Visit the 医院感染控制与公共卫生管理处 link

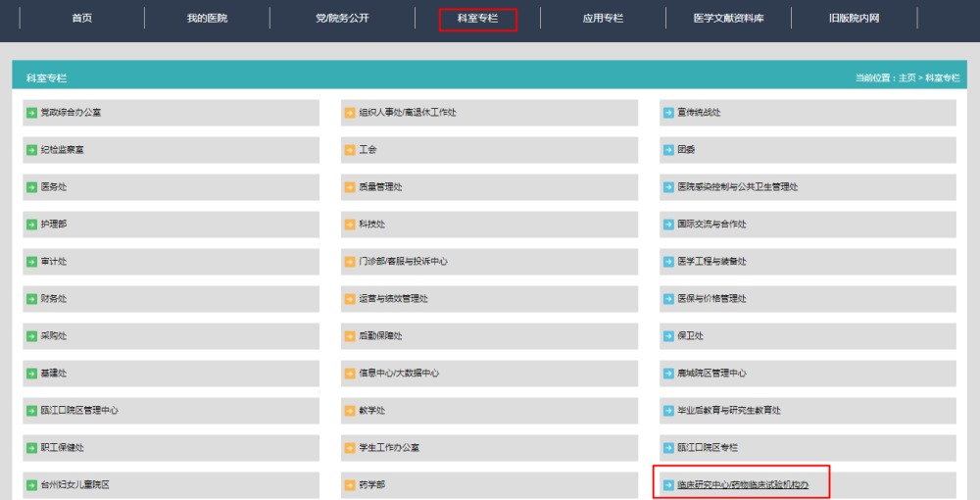pyautogui.click(x=738, y=187)
